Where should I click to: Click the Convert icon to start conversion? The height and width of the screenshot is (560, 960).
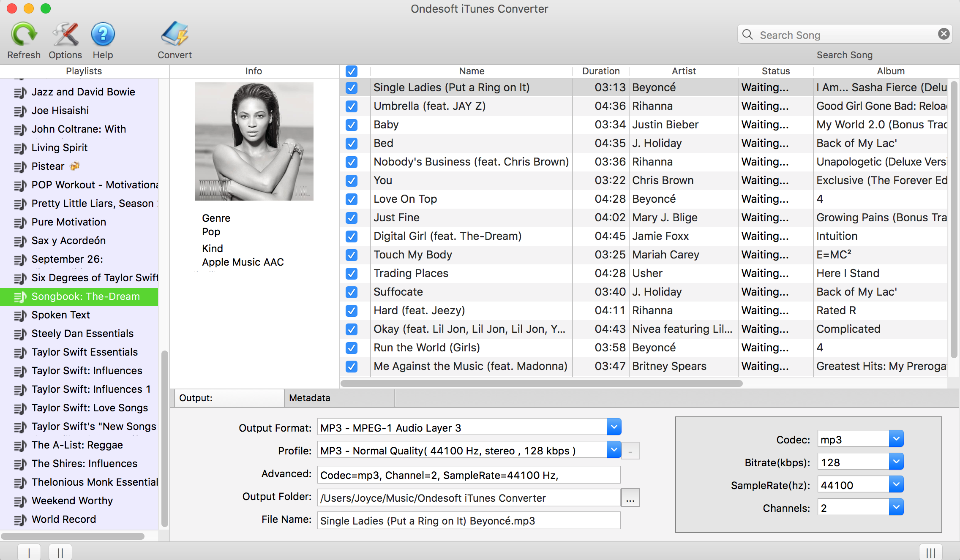[x=173, y=37]
